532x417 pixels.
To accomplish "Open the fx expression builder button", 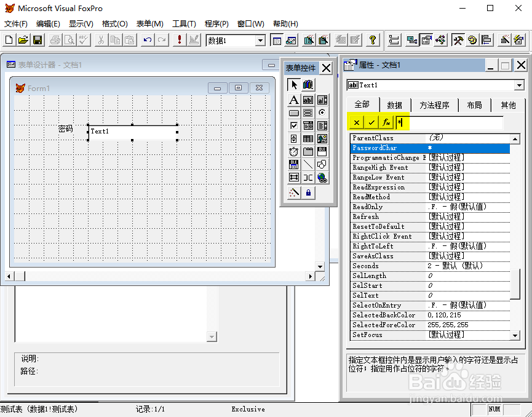I will [x=386, y=122].
